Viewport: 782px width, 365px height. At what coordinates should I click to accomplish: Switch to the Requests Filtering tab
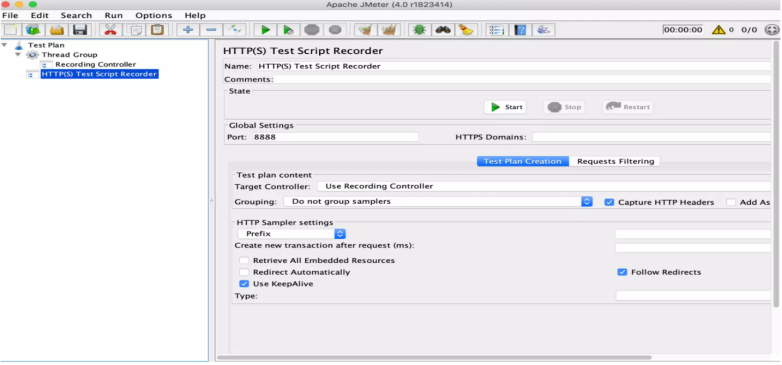point(615,161)
